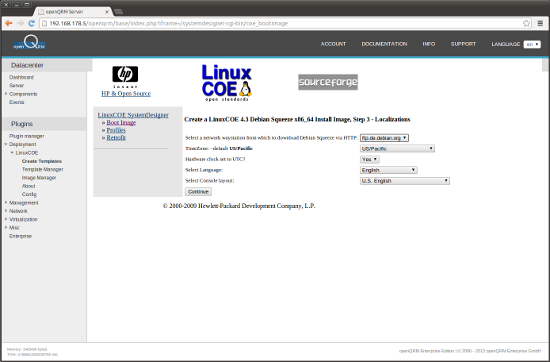Image resolution: width=550 pixels, height=362 pixels.
Task: Open a new browser tab
Action: 119,12
